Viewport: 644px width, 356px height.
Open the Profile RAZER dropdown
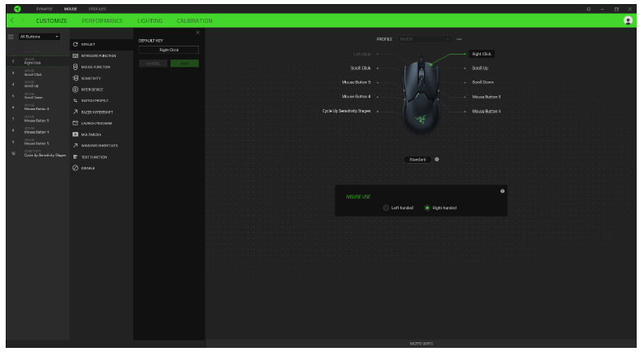click(x=424, y=39)
